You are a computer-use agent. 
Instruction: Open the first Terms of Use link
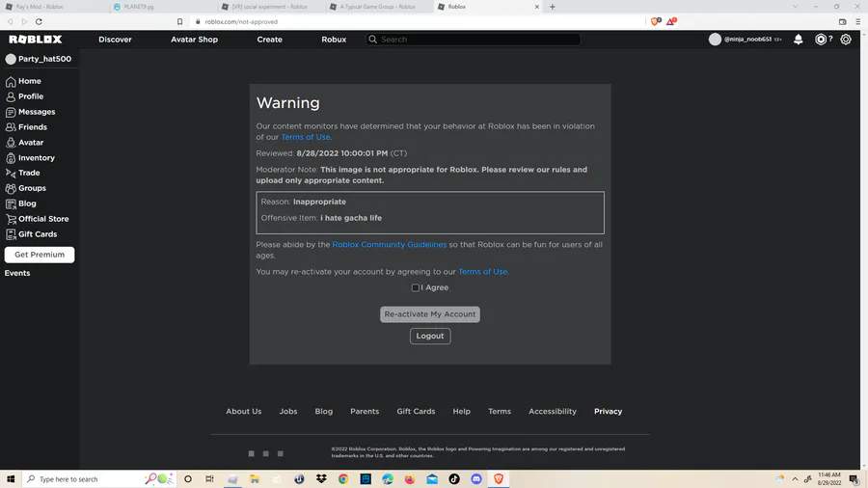306,137
